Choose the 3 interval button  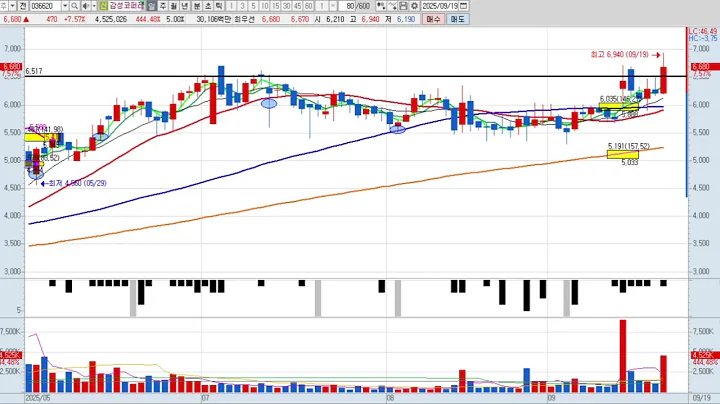242,6
